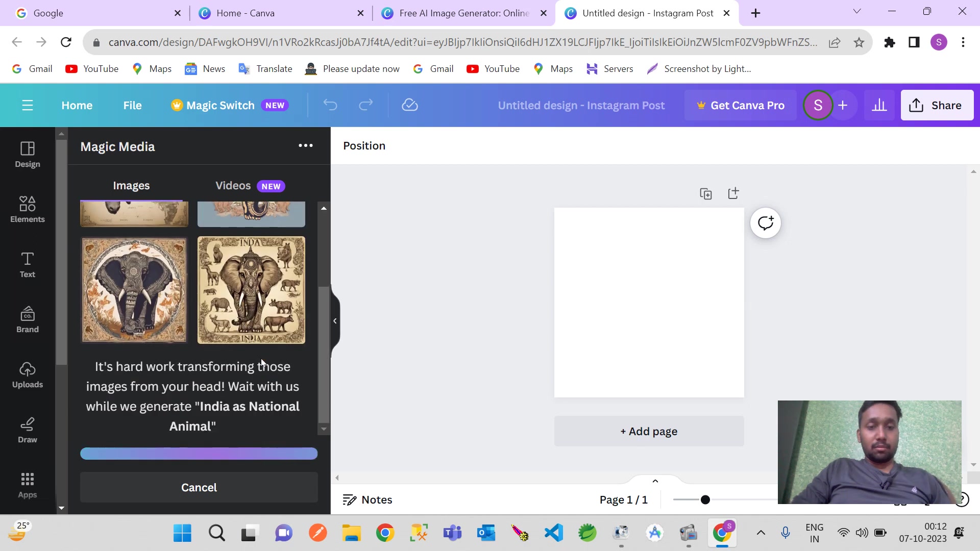Open Visual Studio Code from taskbar

pos(554,533)
